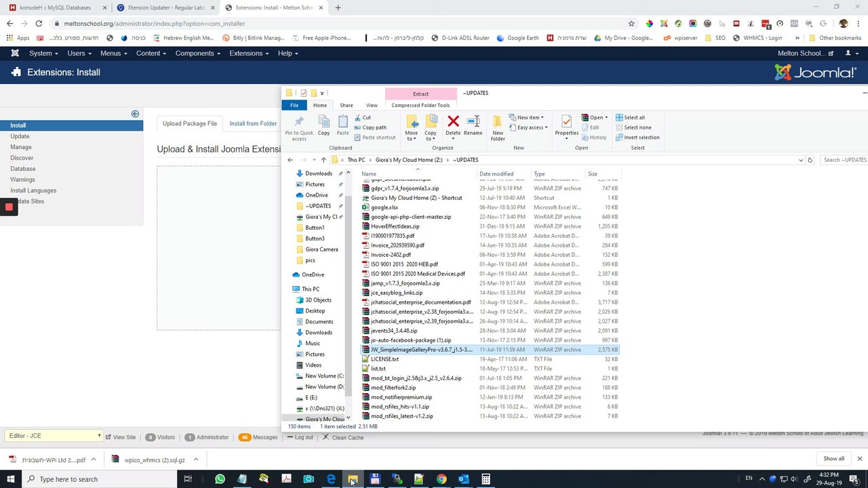The image size is (868, 488).
Task: Open Calculator from the taskbar
Action: tap(486, 479)
